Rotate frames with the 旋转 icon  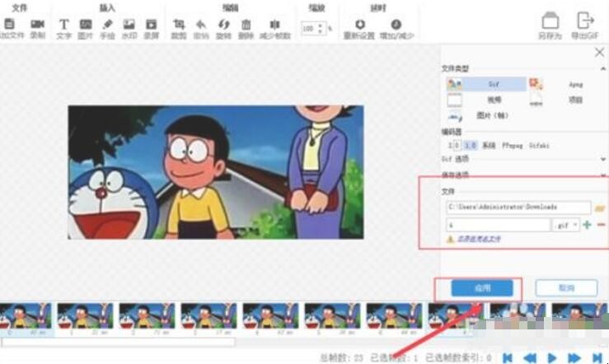click(x=223, y=25)
